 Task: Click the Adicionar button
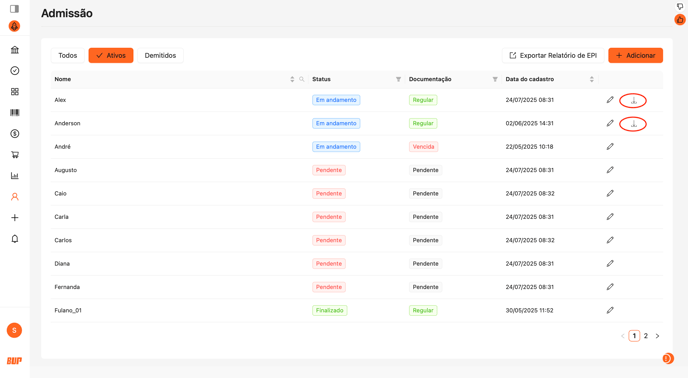pos(635,55)
